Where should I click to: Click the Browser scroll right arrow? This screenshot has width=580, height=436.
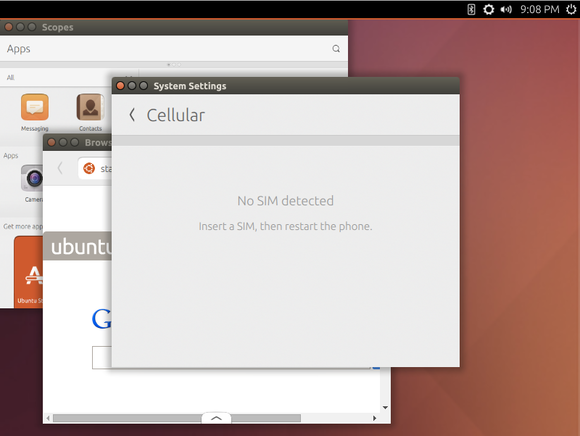point(374,418)
